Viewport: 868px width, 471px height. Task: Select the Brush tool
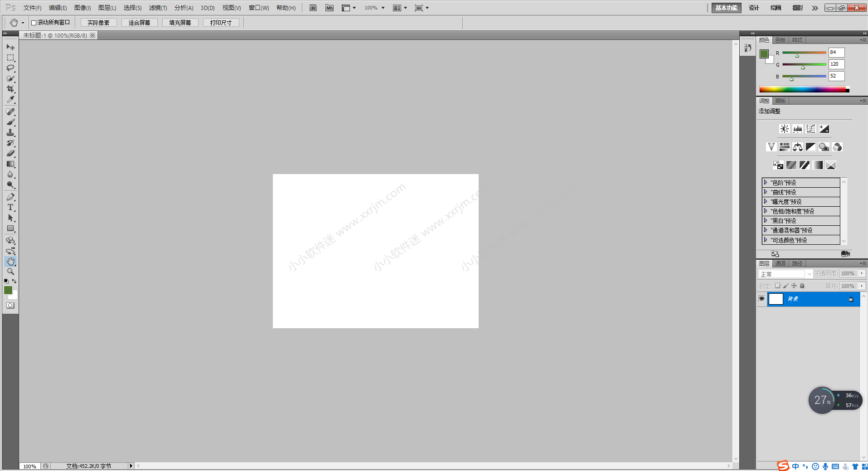click(x=10, y=122)
